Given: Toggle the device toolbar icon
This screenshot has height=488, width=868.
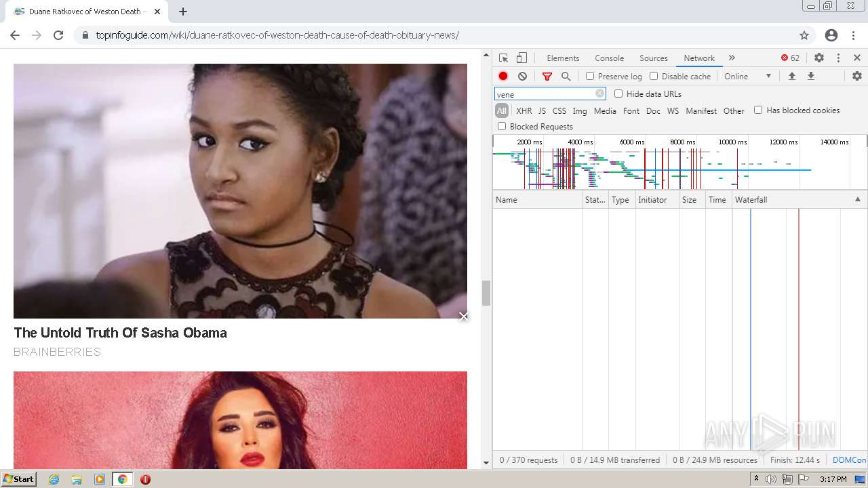Looking at the screenshot, I should tap(521, 58).
